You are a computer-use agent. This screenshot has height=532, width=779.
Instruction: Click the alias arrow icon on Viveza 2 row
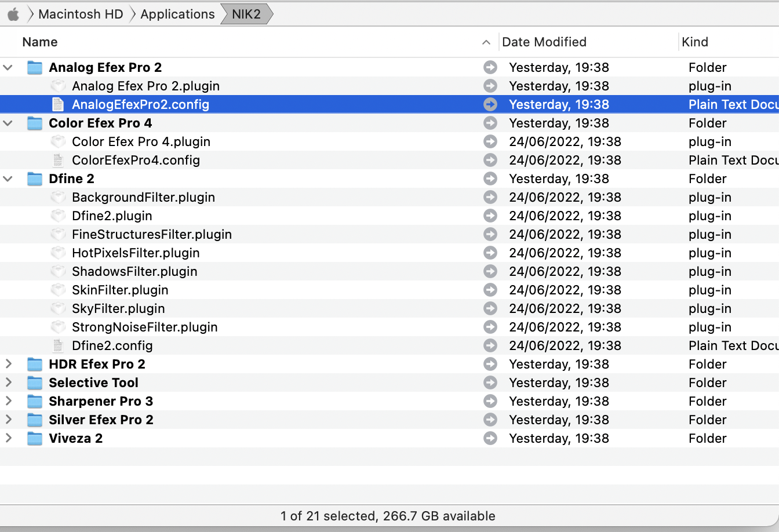point(490,438)
